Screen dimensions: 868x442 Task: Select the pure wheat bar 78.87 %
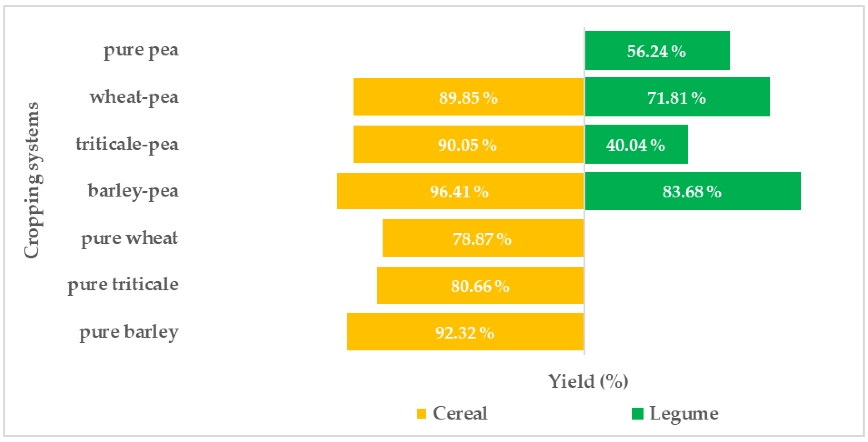pyautogui.click(x=483, y=238)
